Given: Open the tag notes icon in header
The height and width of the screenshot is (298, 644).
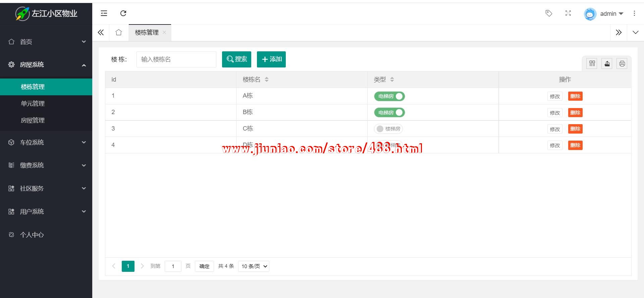Looking at the screenshot, I should (x=549, y=13).
